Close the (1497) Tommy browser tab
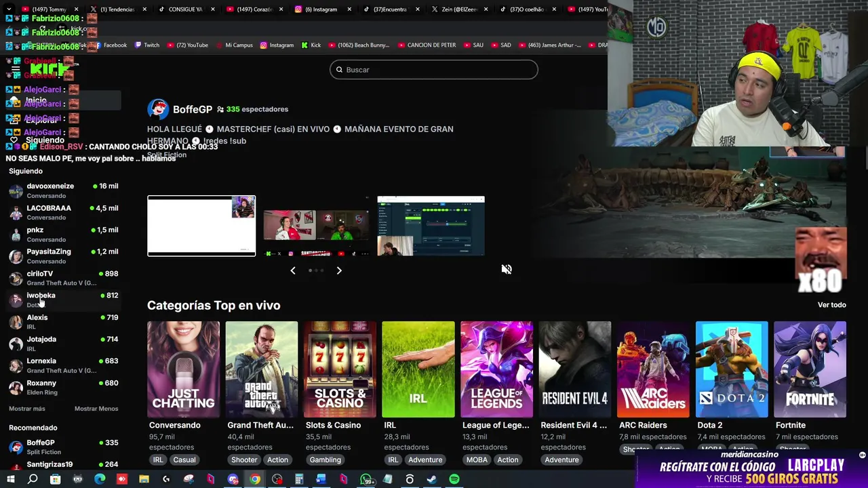The width and height of the screenshot is (868, 488). point(77,9)
